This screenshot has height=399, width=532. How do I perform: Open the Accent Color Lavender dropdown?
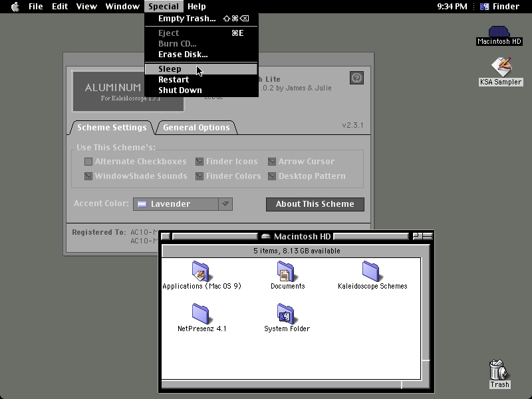click(182, 204)
